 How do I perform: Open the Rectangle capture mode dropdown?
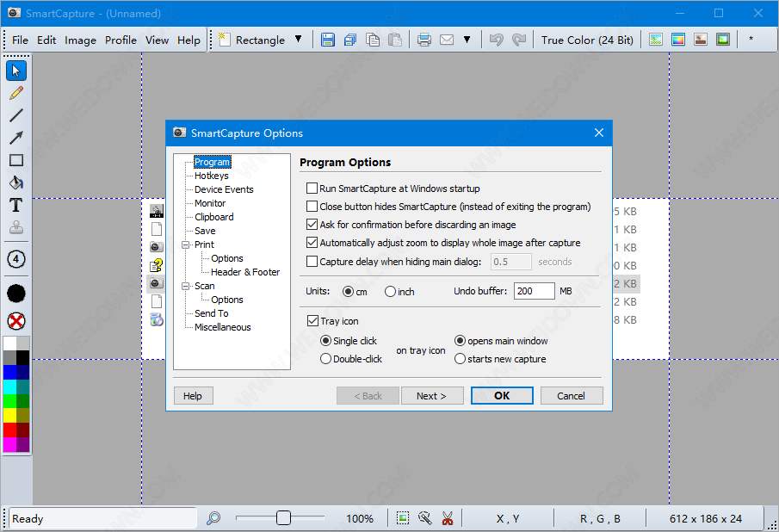pos(298,40)
